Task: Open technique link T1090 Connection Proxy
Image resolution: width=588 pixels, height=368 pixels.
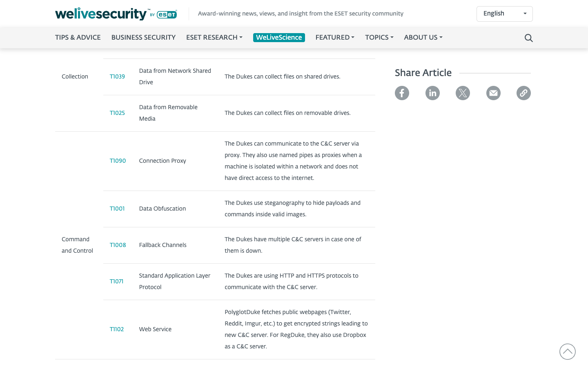Action: 118,161
